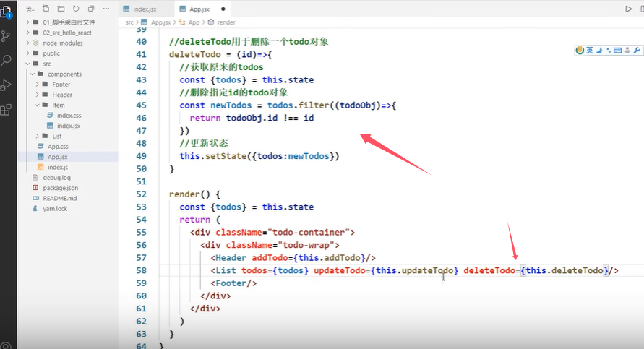Open the Source Control view
This screenshot has height=349, width=644.
tap(6, 36)
